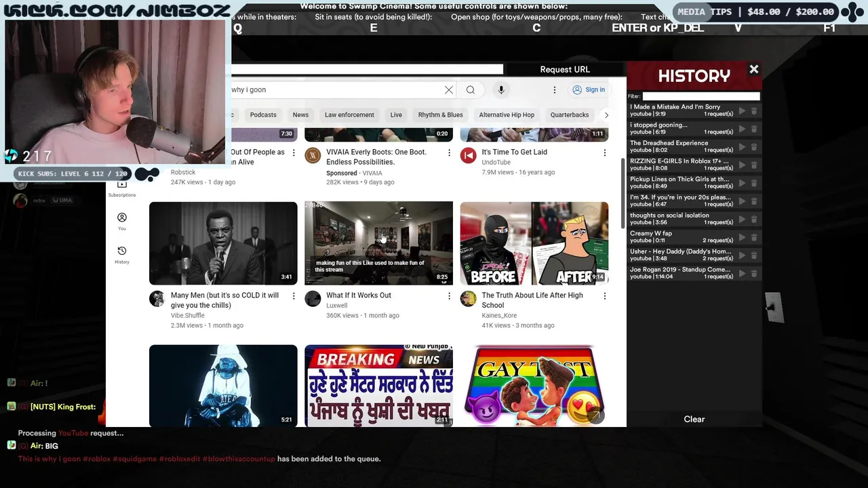The width and height of the screenshot is (868, 488).
Task: Select the Quarterbacks filter chip
Action: [x=570, y=115]
